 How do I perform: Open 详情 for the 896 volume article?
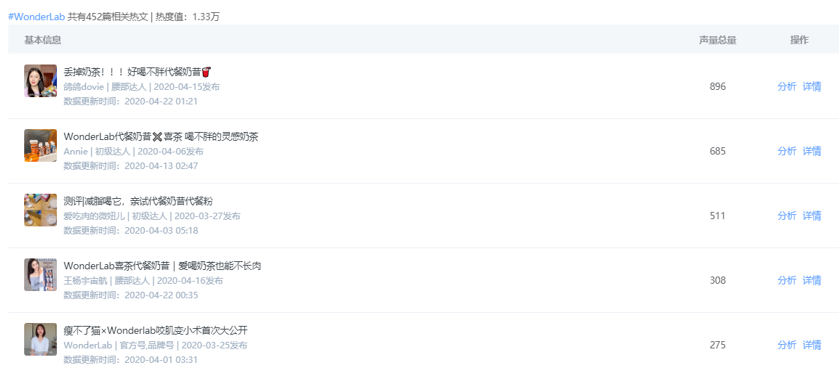point(812,87)
